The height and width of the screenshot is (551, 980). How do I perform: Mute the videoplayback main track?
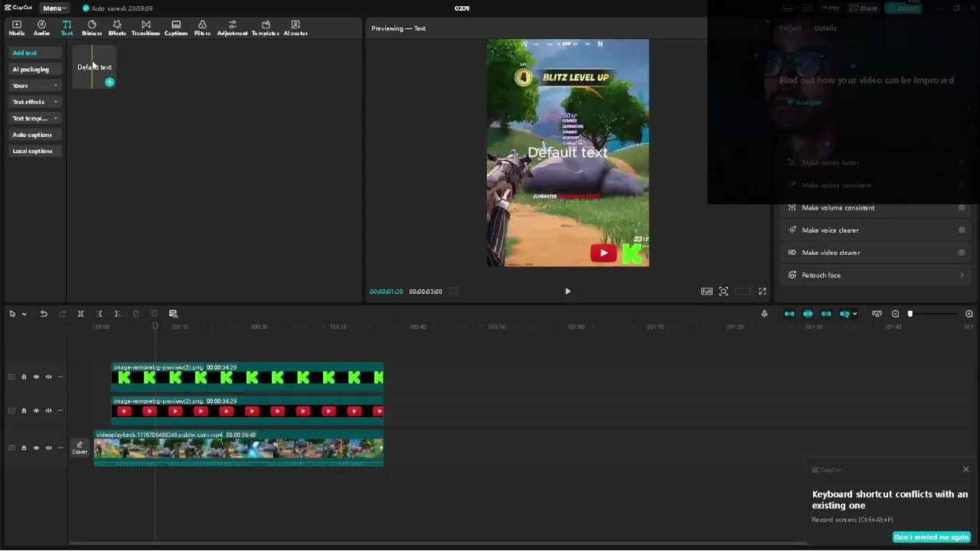tap(48, 448)
